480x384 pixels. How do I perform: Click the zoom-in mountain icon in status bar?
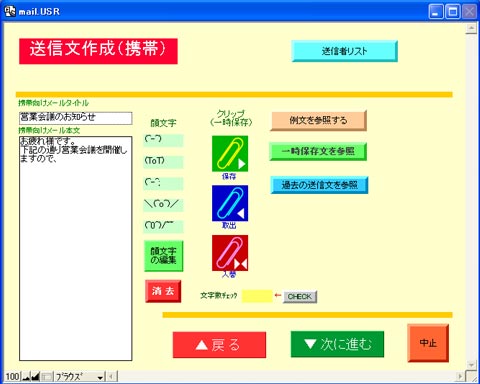click(x=35, y=377)
